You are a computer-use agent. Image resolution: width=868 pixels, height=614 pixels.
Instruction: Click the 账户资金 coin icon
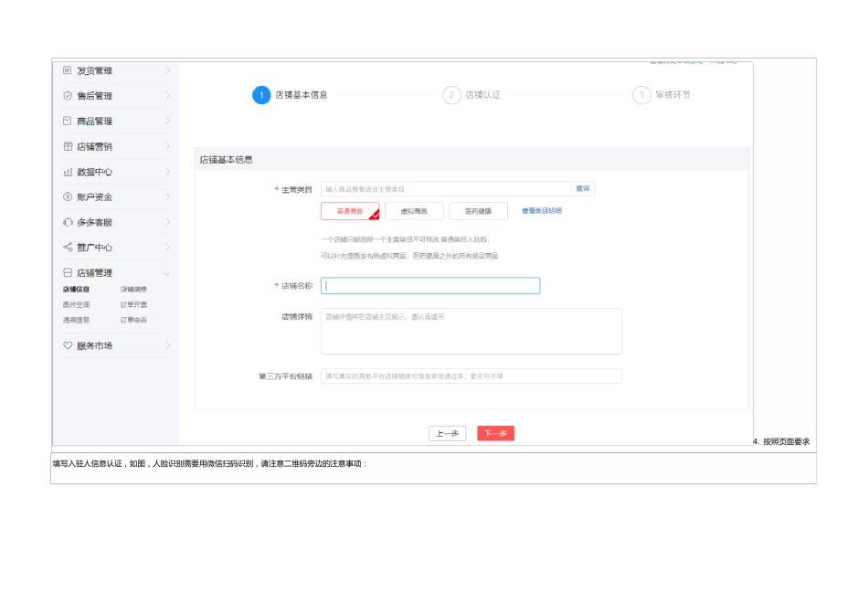click(x=68, y=196)
